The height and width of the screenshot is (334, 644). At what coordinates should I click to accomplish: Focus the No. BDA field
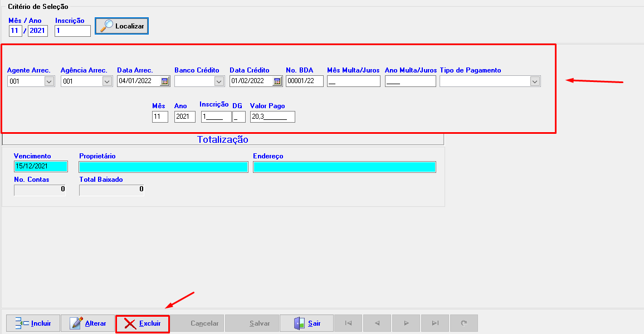click(304, 81)
